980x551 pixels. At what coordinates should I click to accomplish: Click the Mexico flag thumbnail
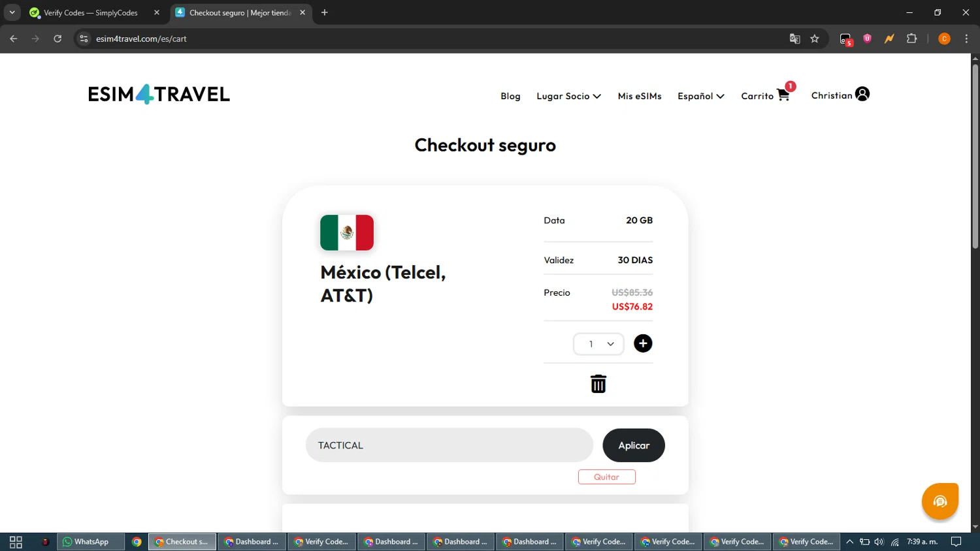347,232
